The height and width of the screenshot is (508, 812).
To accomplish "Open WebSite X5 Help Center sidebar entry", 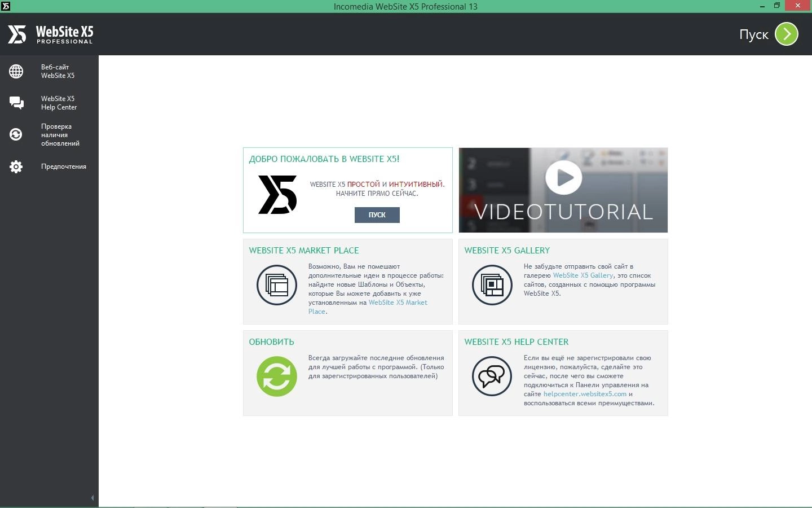I will (49, 103).
